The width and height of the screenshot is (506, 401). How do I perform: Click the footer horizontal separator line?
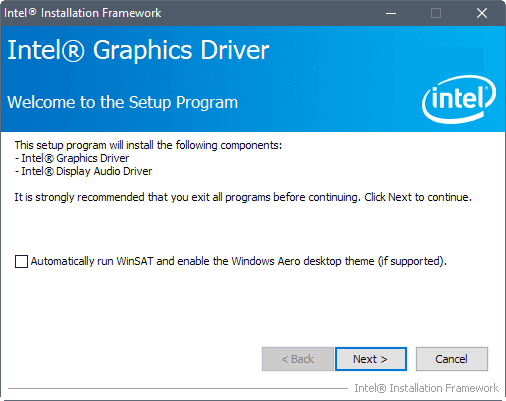tap(178, 388)
